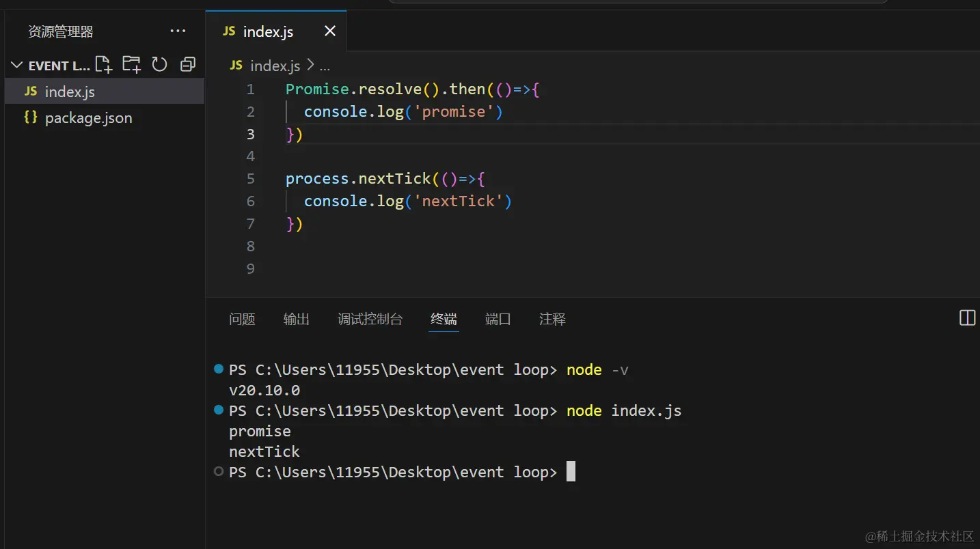Switch to the 调试控制台 panel tab

(x=370, y=319)
